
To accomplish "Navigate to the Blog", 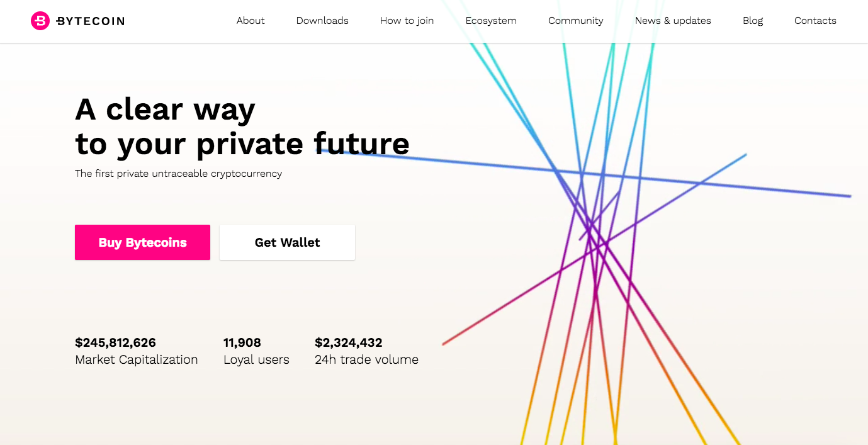I will (x=753, y=21).
